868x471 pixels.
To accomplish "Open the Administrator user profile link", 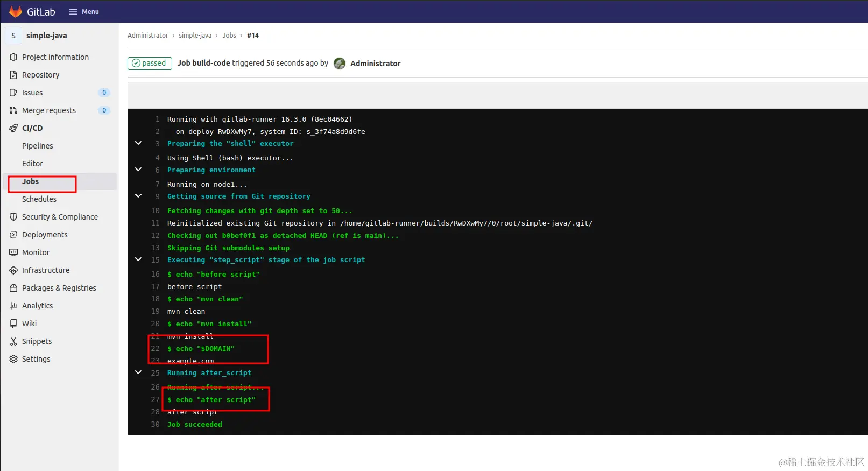I will [375, 64].
